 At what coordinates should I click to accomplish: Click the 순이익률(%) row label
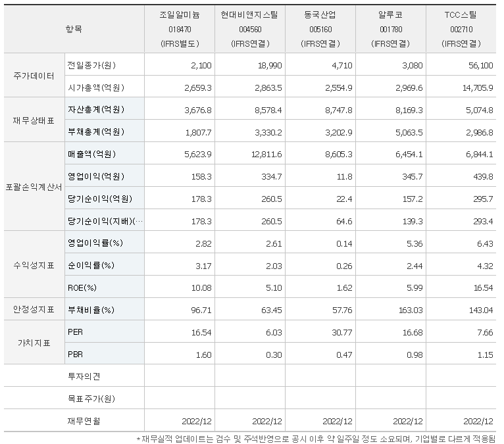coord(91,265)
